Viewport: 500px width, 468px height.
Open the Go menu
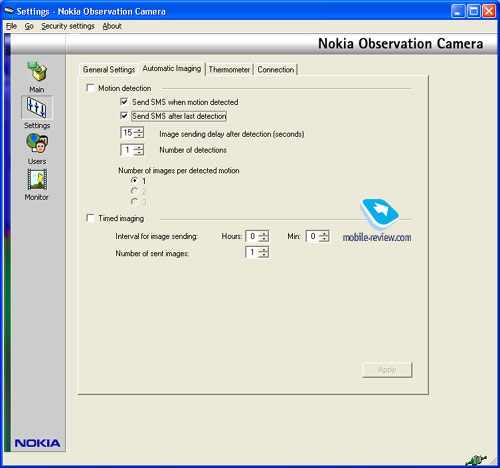point(29,26)
